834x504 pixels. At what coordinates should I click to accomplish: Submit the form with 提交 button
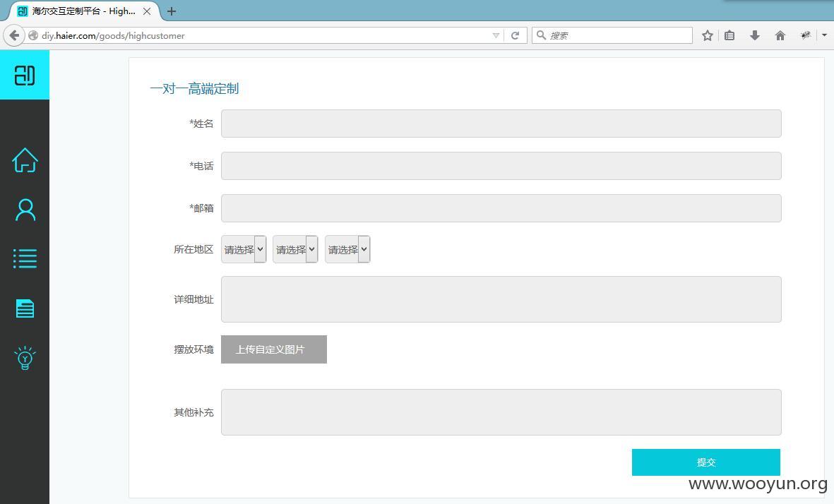tap(705, 462)
